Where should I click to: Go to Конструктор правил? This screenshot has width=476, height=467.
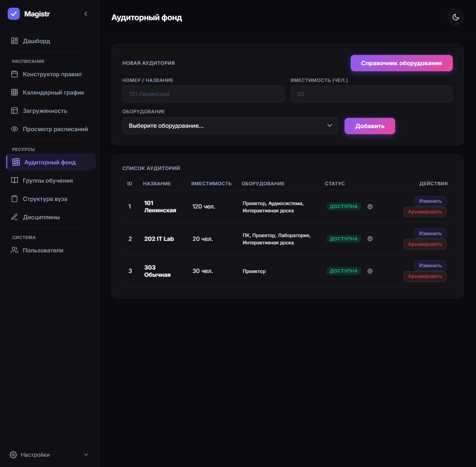tap(51, 74)
